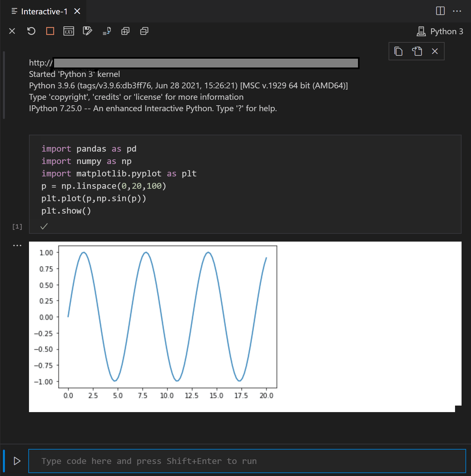Screen dimensions: 471x476
Task: Run code with the play arrow
Action: point(17,461)
